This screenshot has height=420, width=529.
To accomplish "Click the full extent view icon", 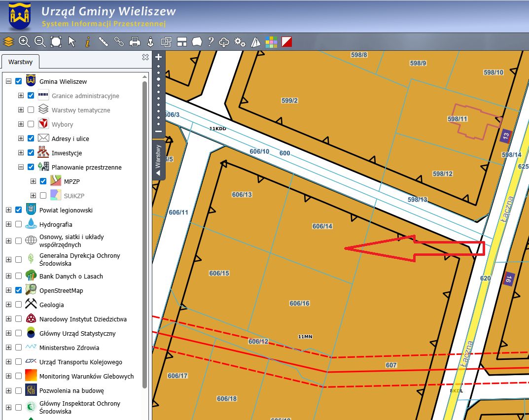I will tap(56, 42).
